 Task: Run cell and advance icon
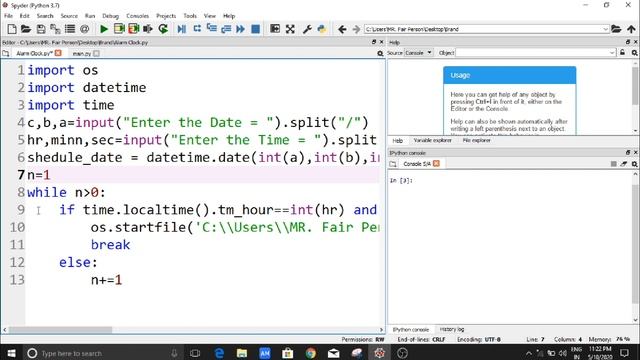[133, 29]
